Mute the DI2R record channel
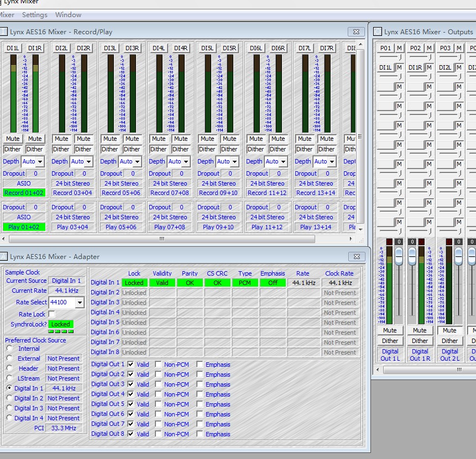This screenshot has width=476, height=459. click(x=83, y=139)
